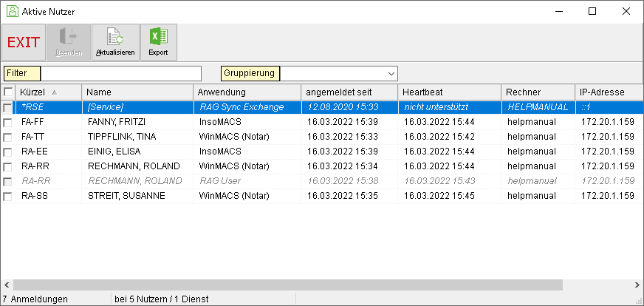Click the red EXIT button
Image resolution: width=644 pixels, height=306 pixels.
coord(24,42)
